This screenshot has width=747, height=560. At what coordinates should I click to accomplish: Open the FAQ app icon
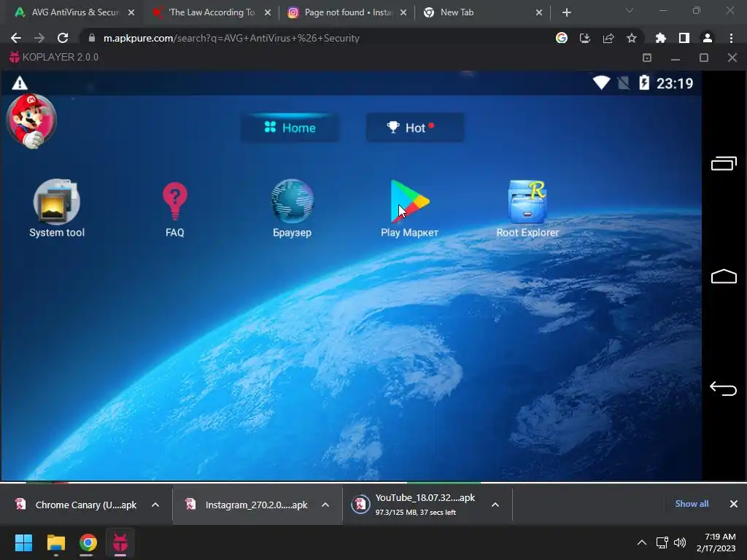[x=175, y=208]
